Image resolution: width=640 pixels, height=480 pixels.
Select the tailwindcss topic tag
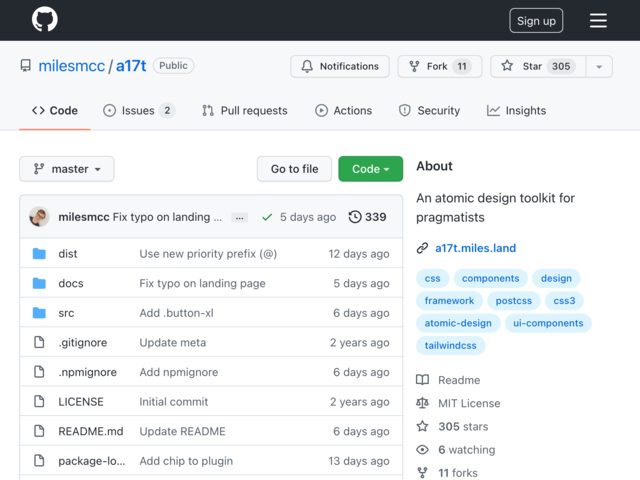click(x=450, y=346)
